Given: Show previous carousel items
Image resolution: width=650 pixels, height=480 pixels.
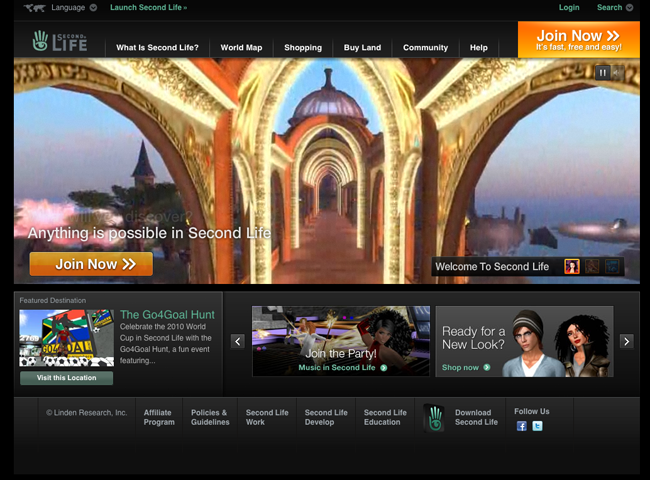Looking at the screenshot, I should click(238, 342).
